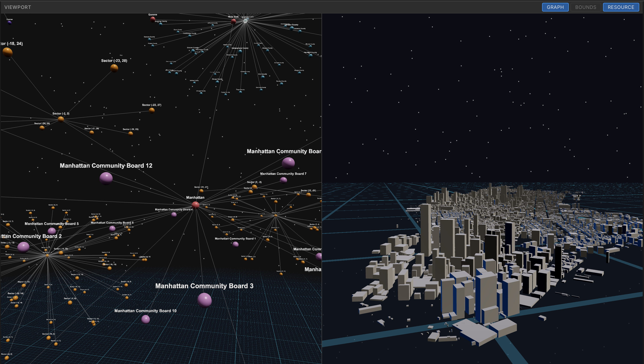The image size is (644, 364).
Task: Select the Manhattan Community Board 1 node
Action: click(x=235, y=244)
